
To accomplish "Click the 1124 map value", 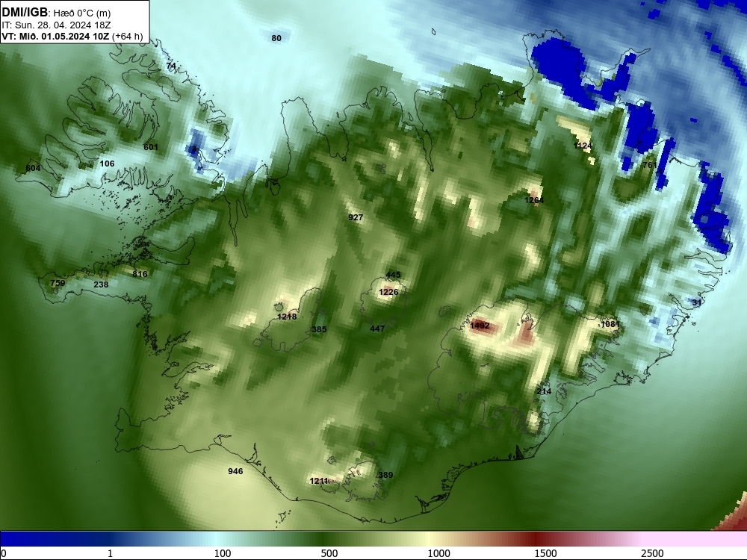I will point(583,146).
